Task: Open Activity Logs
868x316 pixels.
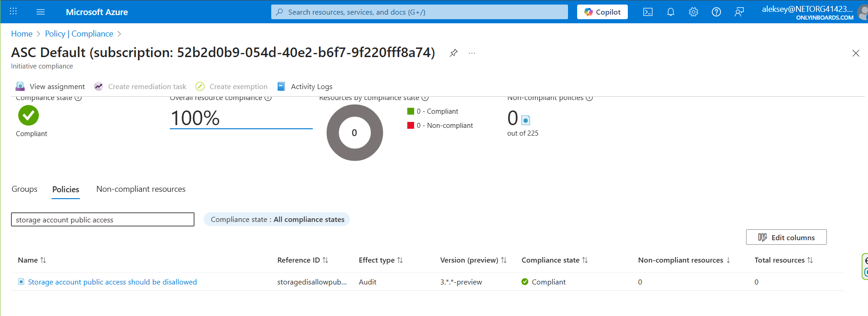Action: point(305,86)
